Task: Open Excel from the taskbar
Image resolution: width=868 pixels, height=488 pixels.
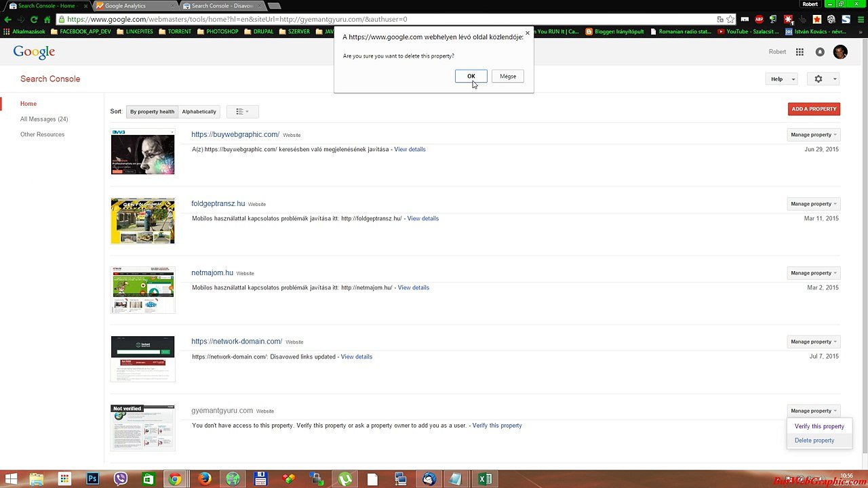Action: coord(485,479)
